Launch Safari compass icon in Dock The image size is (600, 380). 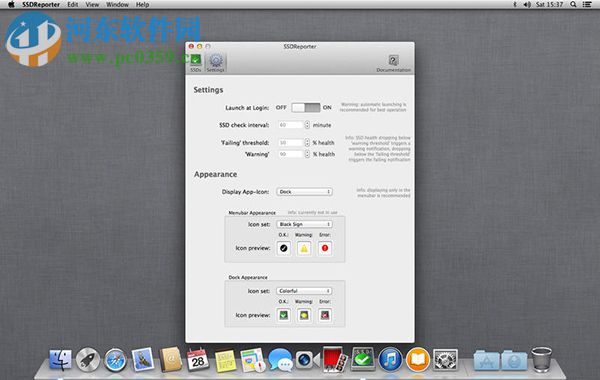pos(115,360)
